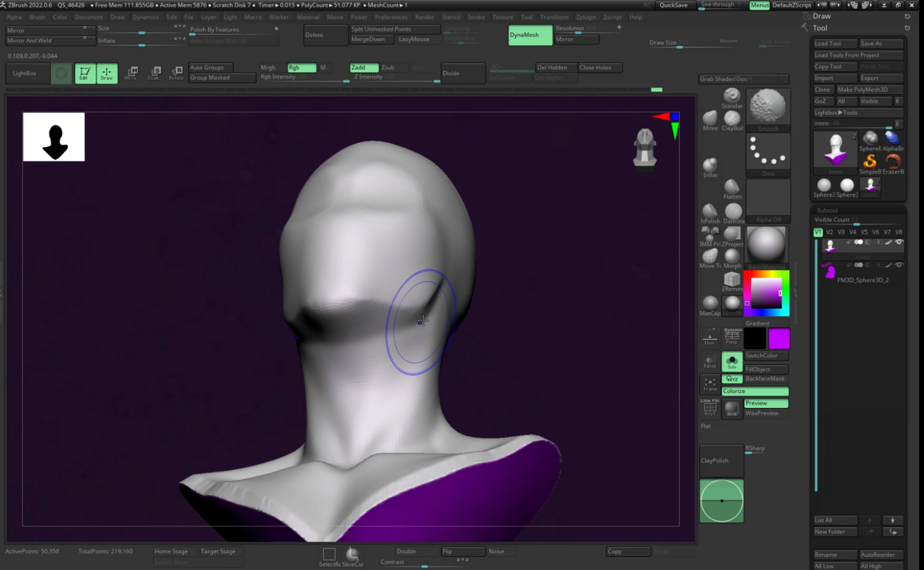Screen dimensions: 924x570
Task: Select the Inflat brush
Action: pyautogui.click(x=710, y=167)
